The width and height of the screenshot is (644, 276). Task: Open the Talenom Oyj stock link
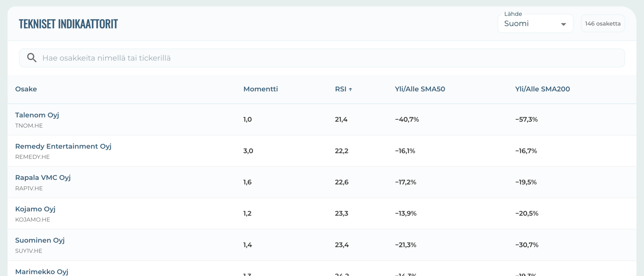coord(37,115)
